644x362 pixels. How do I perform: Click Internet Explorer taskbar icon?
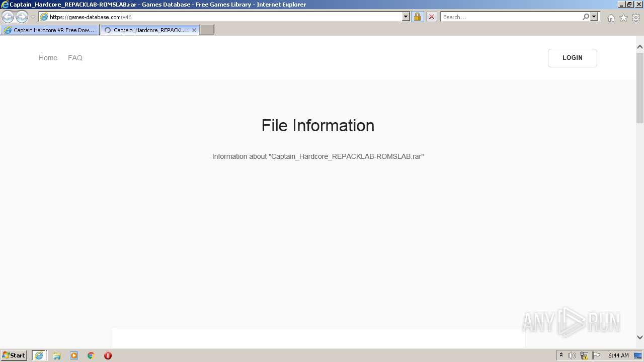click(x=39, y=355)
